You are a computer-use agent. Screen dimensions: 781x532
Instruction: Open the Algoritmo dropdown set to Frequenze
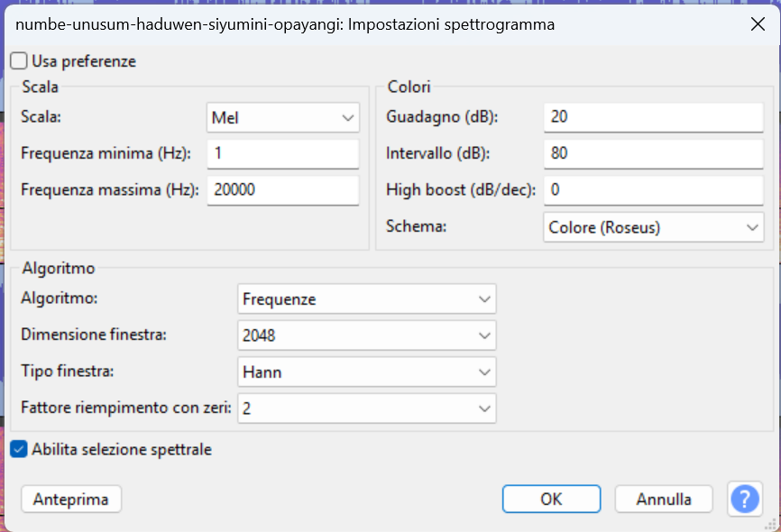[366, 298]
